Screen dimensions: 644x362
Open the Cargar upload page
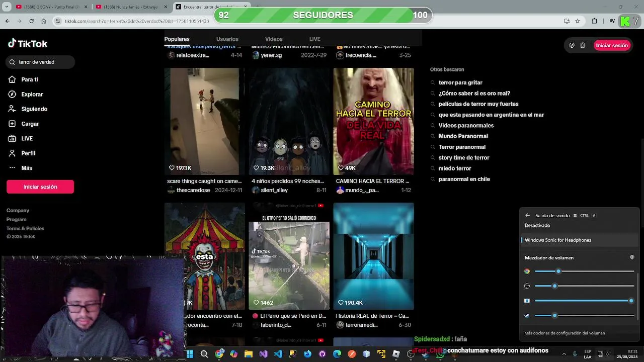pos(24,124)
